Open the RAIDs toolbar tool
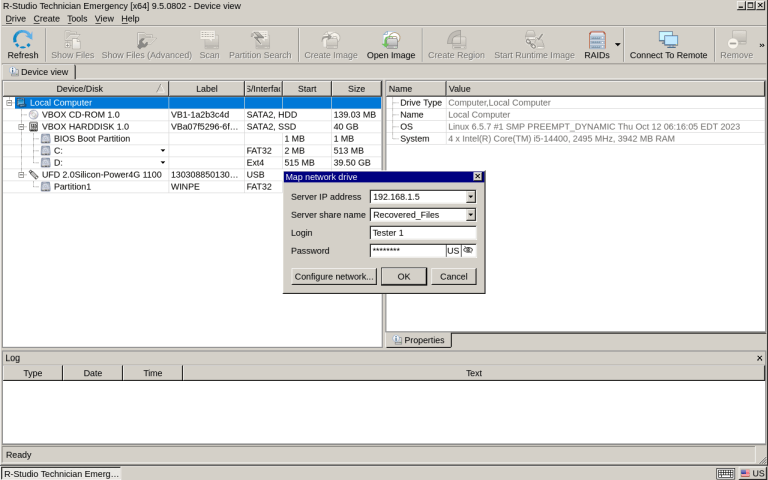This screenshot has width=768, height=480. 597,45
